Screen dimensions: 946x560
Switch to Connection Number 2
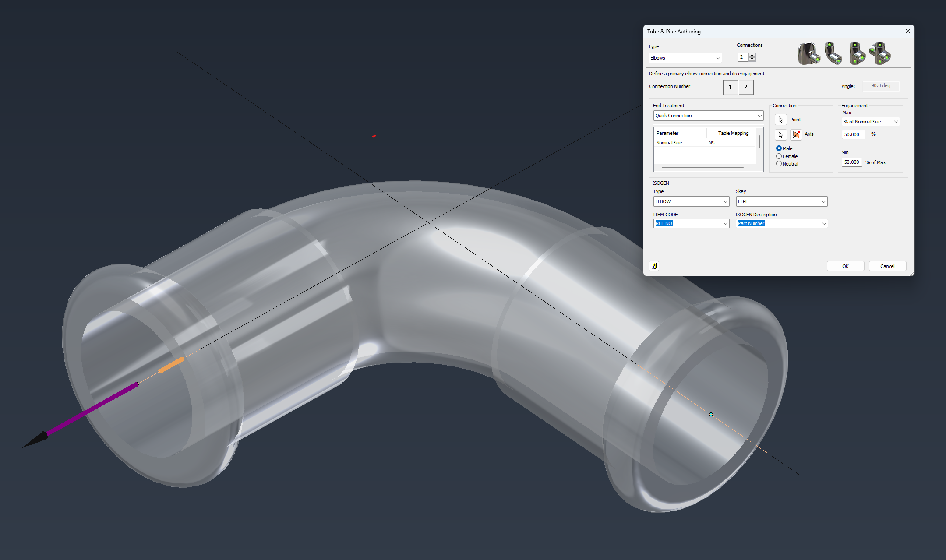click(x=745, y=87)
